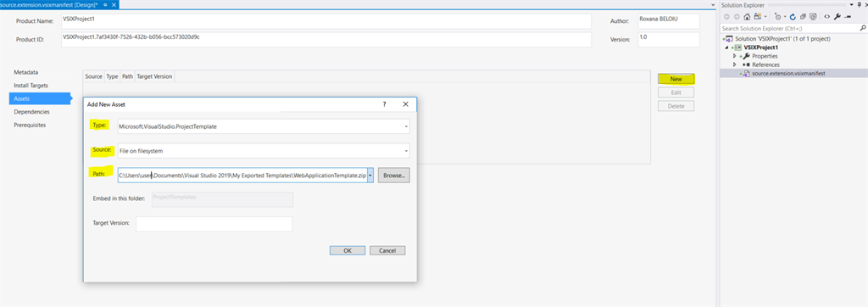Select References in Solution Explorer
Image resolution: width=868 pixels, height=307 pixels.
point(765,64)
